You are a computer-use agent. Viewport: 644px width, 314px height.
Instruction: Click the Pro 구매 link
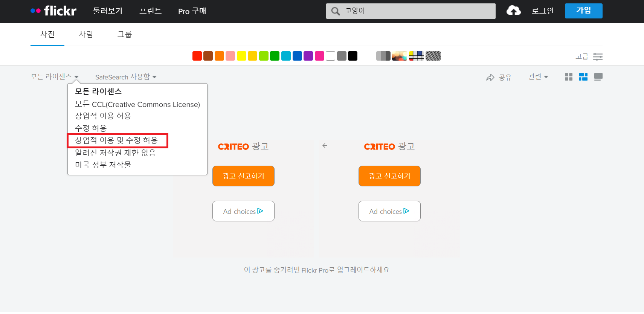point(192,11)
